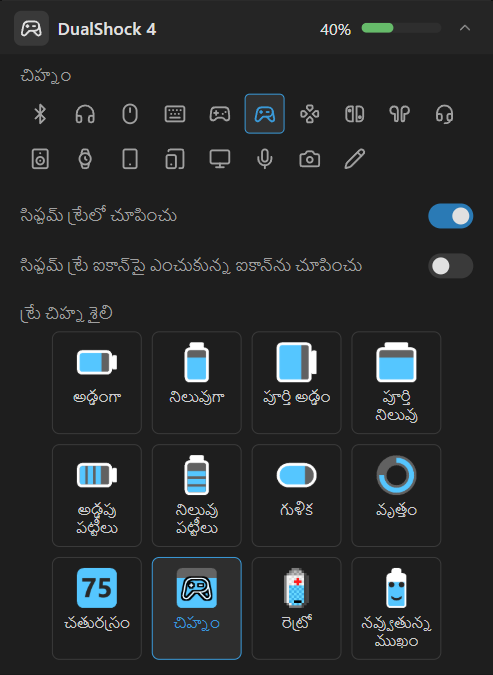Enable selected icon on tray icon toggle
This screenshot has height=675, width=493.
click(450, 266)
